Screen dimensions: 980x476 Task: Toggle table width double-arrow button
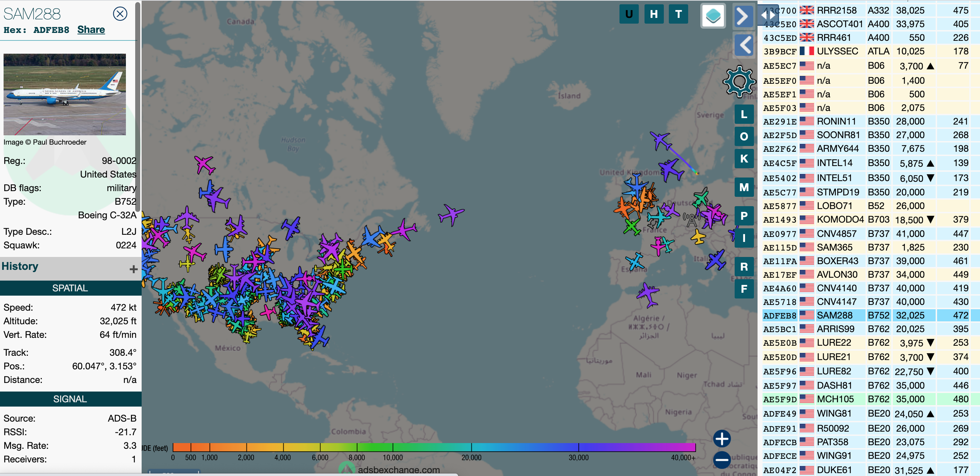coord(768,15)
